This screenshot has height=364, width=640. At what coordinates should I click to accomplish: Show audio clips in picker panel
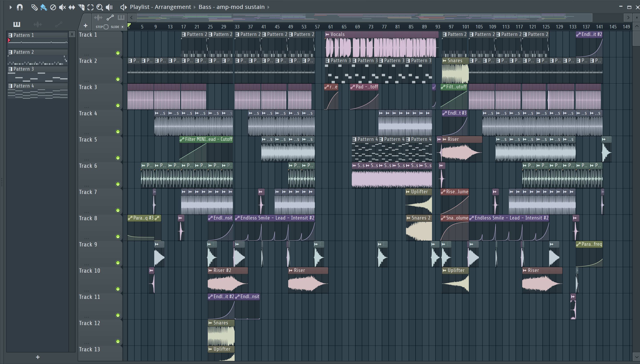point(38,24)
